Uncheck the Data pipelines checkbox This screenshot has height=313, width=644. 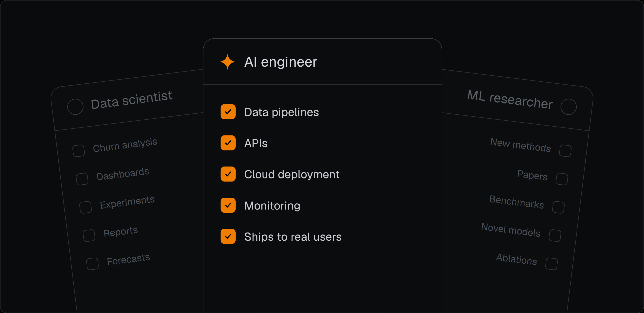[228, 112]
